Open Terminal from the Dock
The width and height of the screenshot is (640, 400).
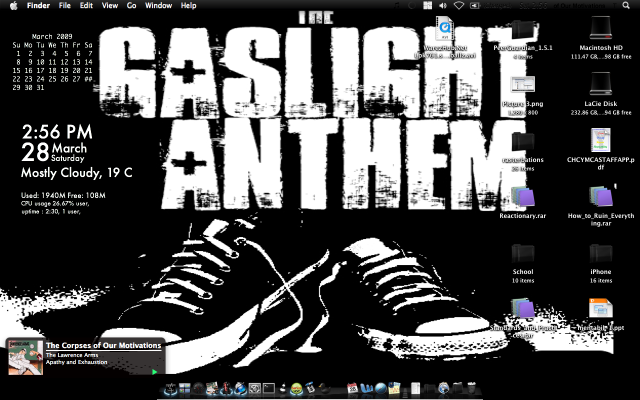point(269,389)
